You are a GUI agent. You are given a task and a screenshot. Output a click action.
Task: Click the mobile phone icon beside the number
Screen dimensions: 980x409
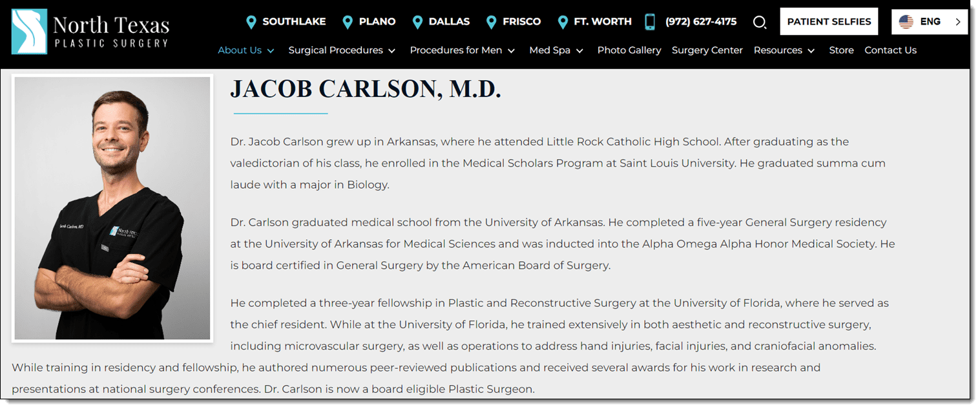[649, 21]
